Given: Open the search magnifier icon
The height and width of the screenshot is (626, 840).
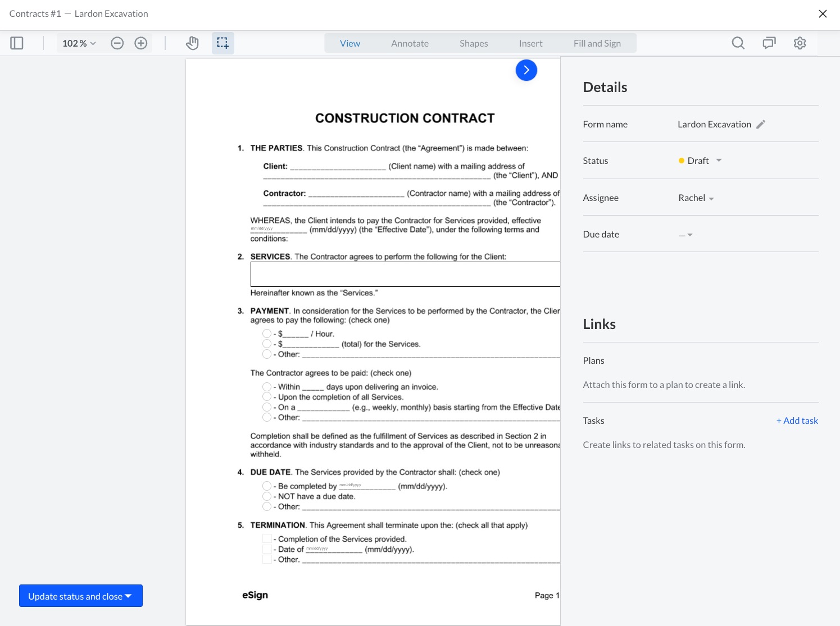Looking at the screenshot, I should (x=738, y=43).
